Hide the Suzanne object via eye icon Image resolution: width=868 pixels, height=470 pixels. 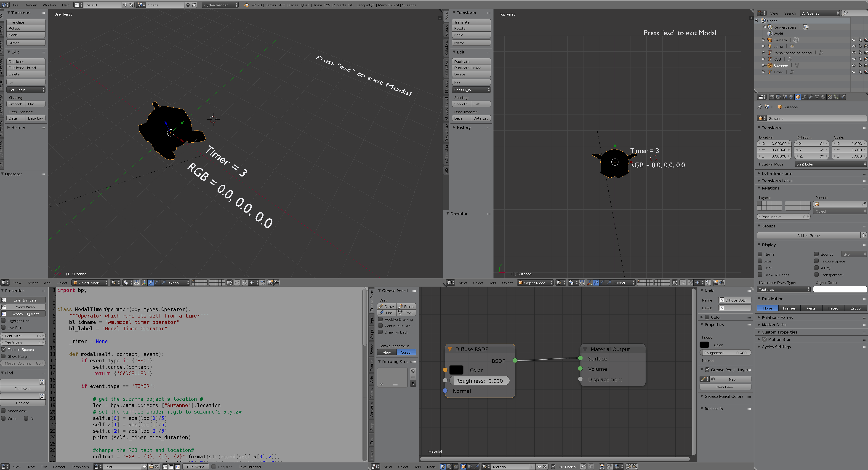(x=854, y=65)
